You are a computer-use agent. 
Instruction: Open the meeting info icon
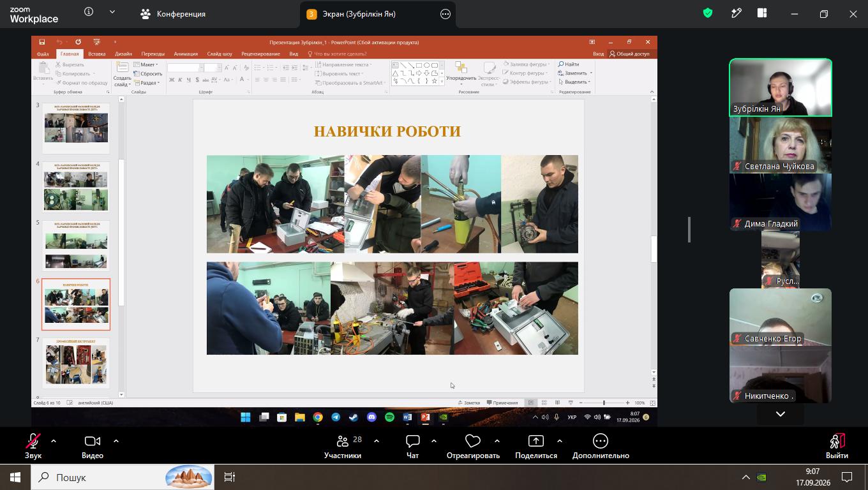(x=89, y=12)
